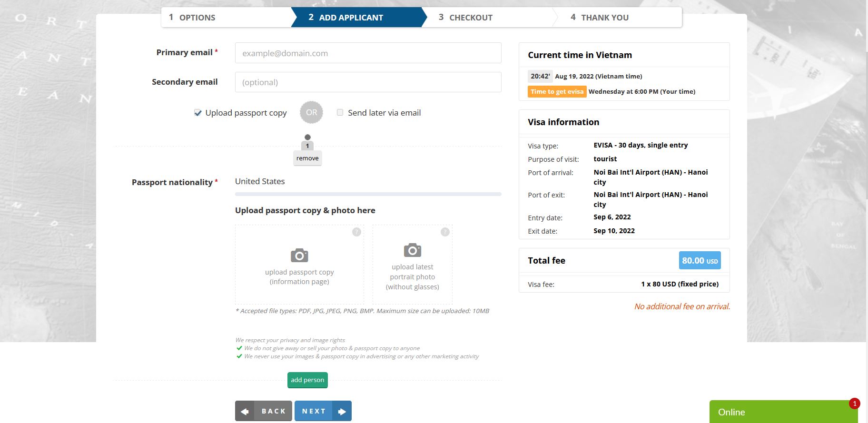Image resolution: width=868 pixels, height=423 pixels.
Task: Click the passport copy camera icon
Action: click(x=299, y=256)
